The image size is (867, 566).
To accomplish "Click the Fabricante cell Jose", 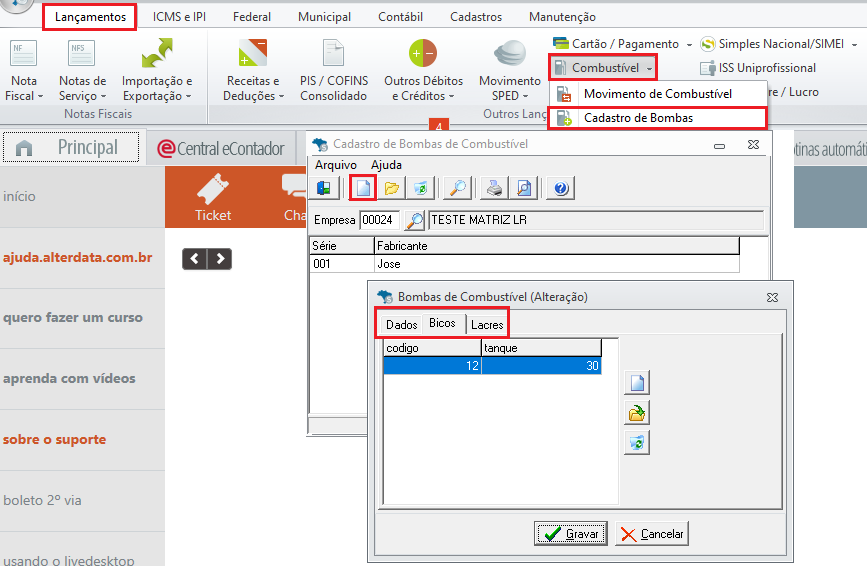I will [557, 264].
